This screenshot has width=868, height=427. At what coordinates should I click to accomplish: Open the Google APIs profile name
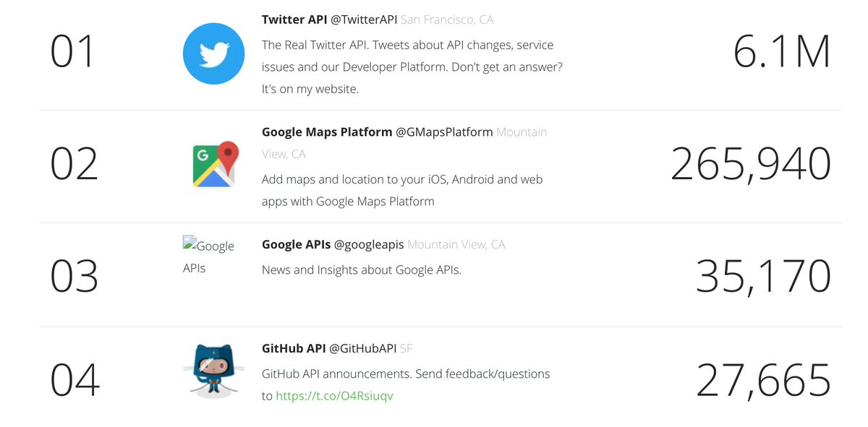[x=296, y=245]
